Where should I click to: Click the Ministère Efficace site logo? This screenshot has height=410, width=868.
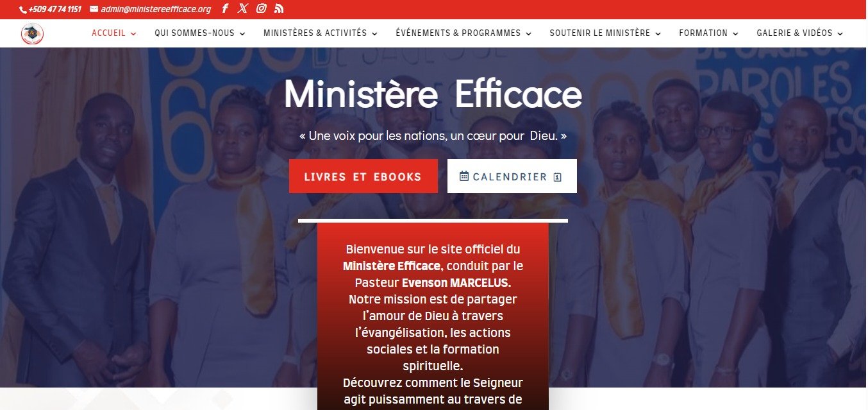pyautogui.click(x=32, y=33)
